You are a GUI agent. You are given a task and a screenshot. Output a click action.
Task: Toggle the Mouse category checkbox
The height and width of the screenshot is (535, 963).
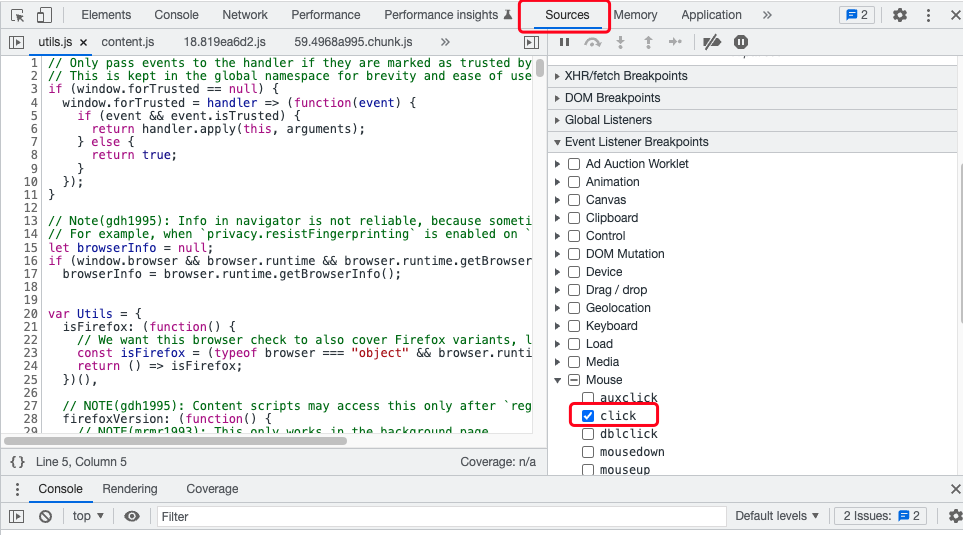574,380
